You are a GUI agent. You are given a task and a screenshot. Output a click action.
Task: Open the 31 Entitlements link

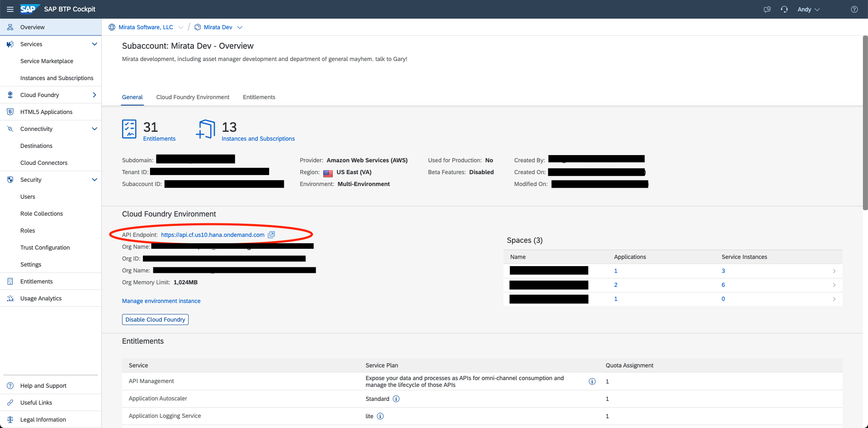[x=159, y=139]
